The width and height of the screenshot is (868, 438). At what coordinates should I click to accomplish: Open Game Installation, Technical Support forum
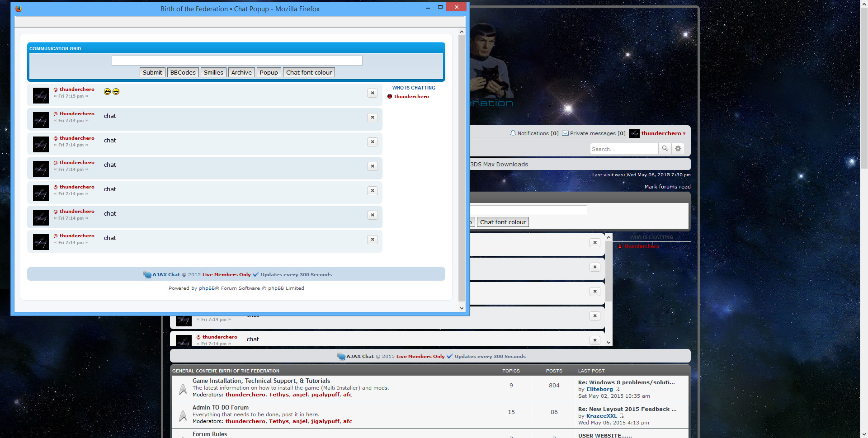261,381
